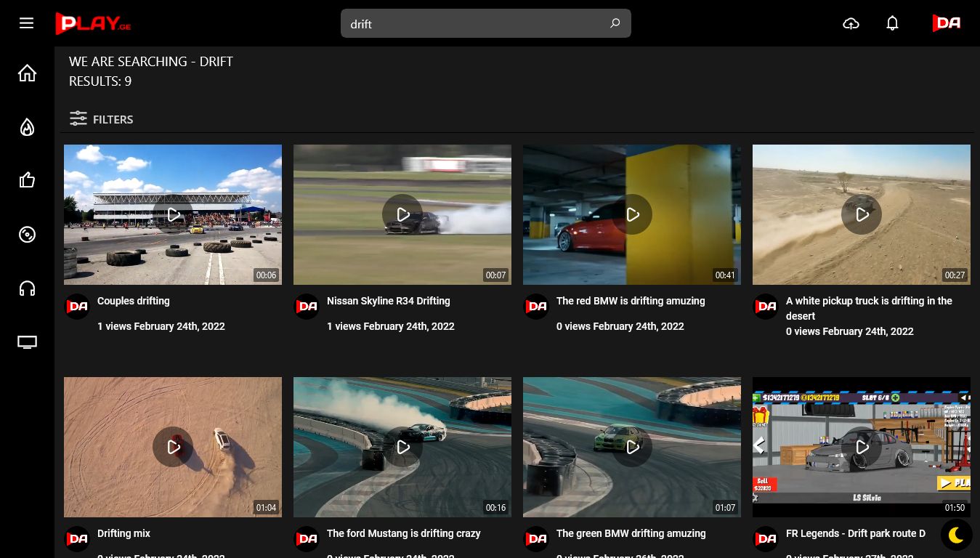Image resolution: width=980 pixels, height=558 pixels.
Task: Open 'The red BMW is drifting amuzing' title
Action: coord(631,301)
